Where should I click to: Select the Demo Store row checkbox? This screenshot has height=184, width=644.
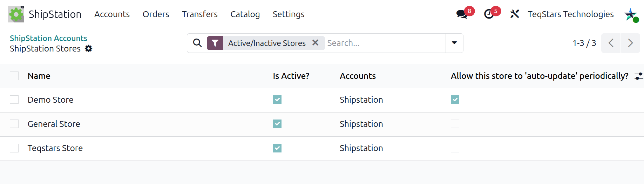click(14, 100)
